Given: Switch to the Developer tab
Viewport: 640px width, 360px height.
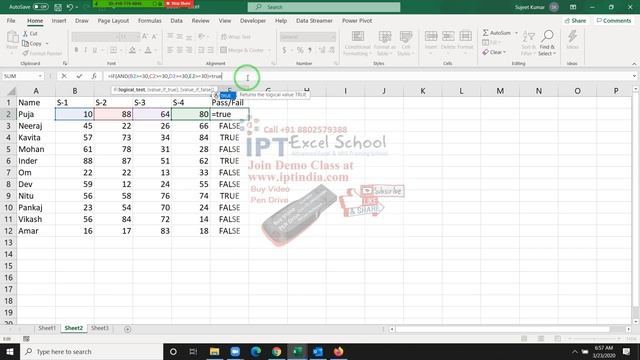Looking at the screenshot, I should coord(253,20).
